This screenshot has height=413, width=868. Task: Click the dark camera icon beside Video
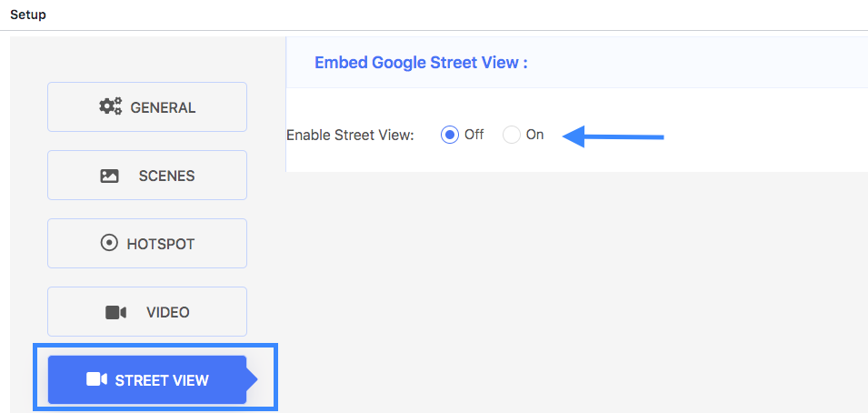[x=115, y=313]
